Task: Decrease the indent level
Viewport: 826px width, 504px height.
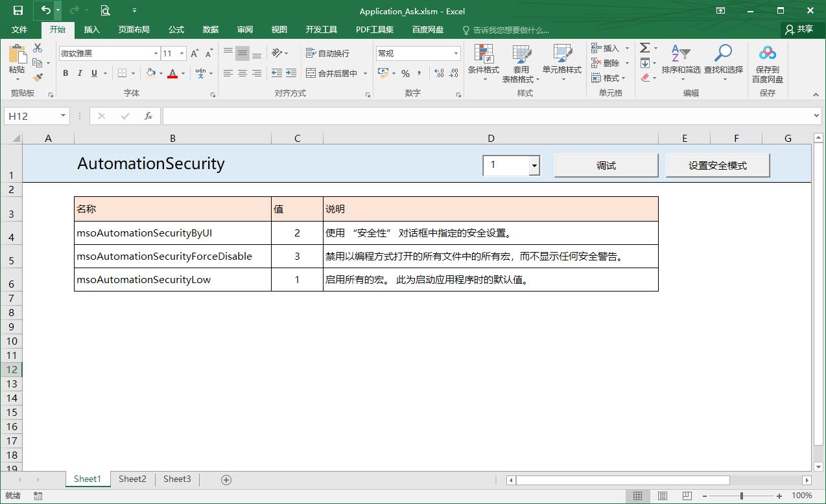Action: pos(277,73)
